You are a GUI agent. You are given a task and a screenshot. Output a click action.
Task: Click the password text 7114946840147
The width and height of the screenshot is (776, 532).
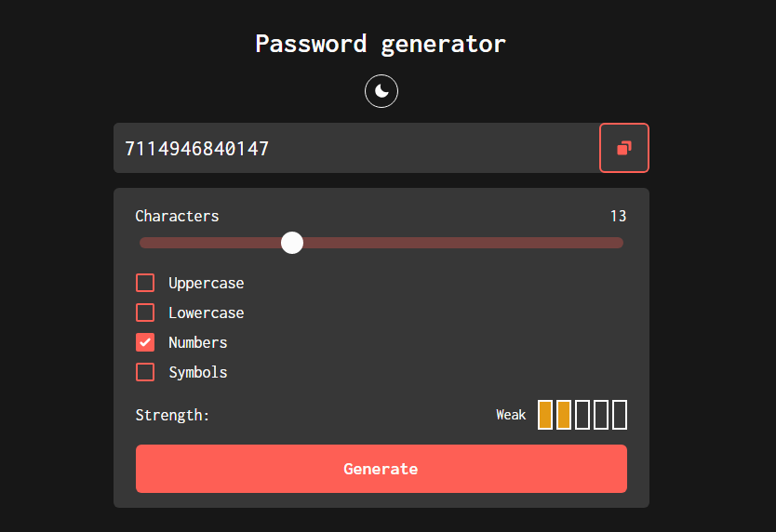click(197, 149)
